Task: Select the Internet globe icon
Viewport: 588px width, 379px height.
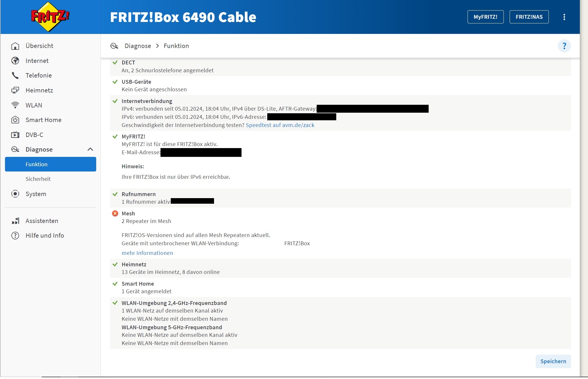Action: pyautogui.click(x=15, y=61)
